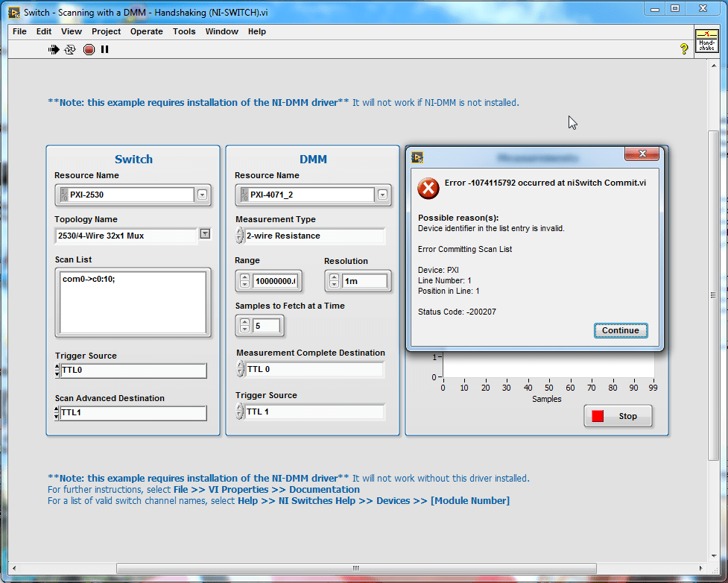The image size is (728, 583).
Task: Click the Switch PXI-2530 resource name field
Action: point(131,195)
